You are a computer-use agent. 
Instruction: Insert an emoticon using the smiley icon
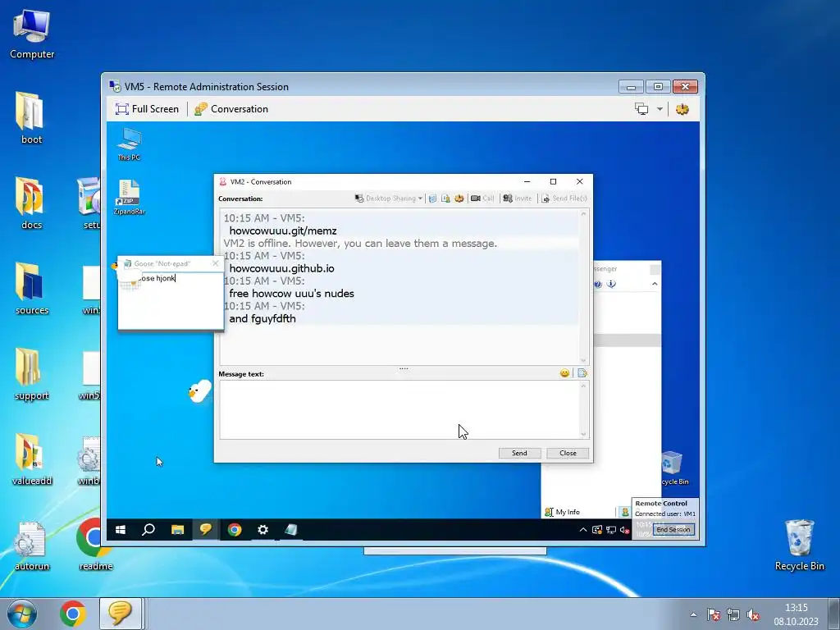(x=564, y=373)
